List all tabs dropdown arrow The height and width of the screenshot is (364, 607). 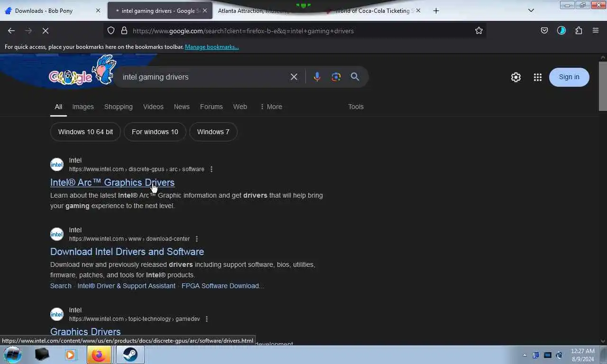click(531, 10)
